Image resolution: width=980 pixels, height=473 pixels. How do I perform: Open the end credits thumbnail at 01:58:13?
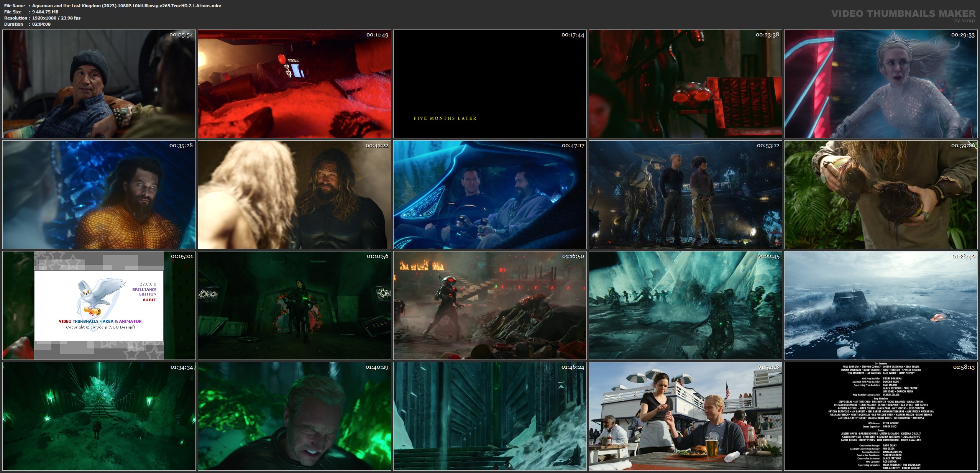tap(880, 416)
